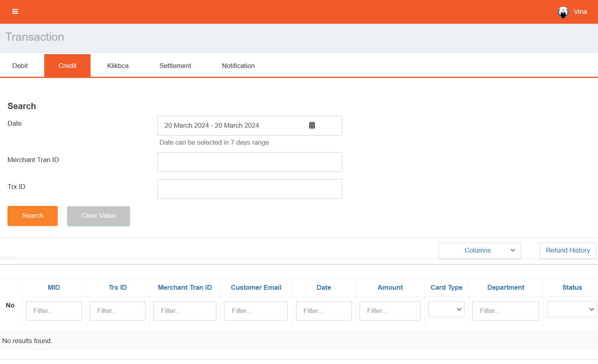Focus the Trx ID search input
This screenshot has width=598, height=364.
249,189
